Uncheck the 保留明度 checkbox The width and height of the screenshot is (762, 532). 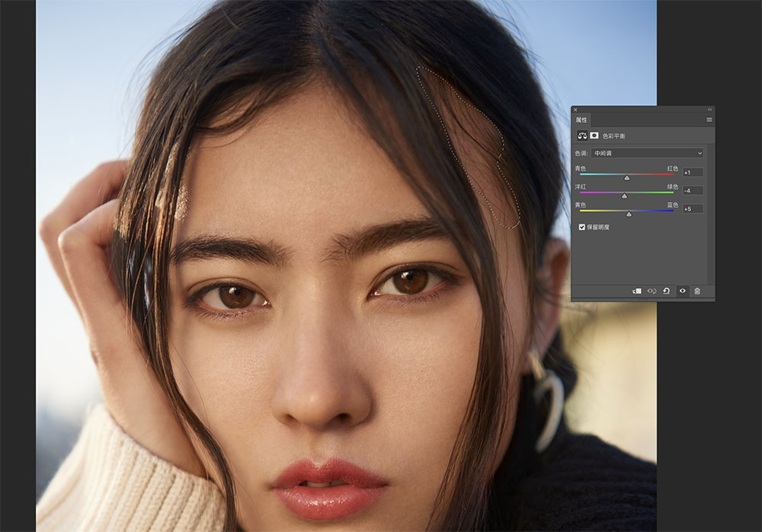(x=581, y=227)
